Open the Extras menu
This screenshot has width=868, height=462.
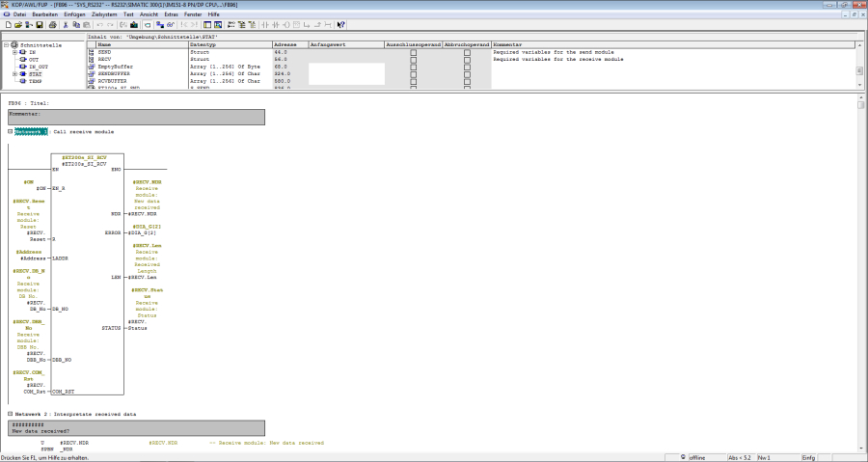[171, 14]
